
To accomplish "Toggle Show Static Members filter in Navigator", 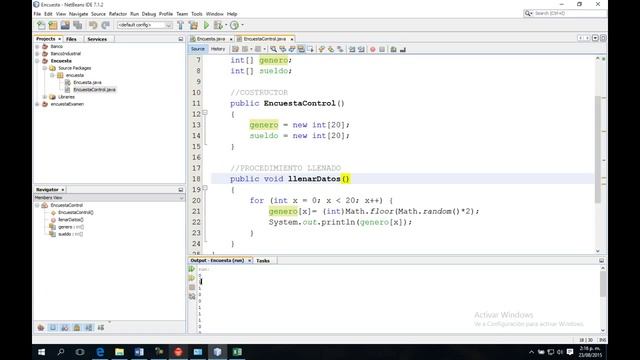I will tap(65, 328).
